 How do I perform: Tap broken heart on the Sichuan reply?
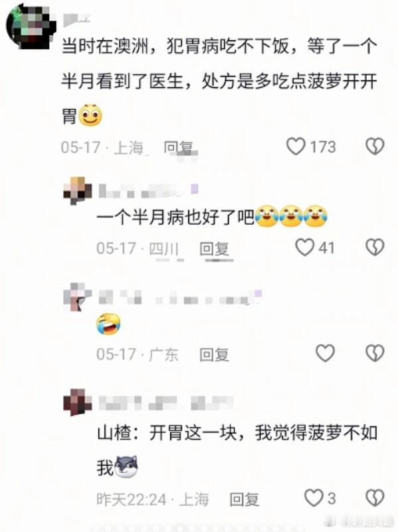pyautogui.click(x=375, y=247)
